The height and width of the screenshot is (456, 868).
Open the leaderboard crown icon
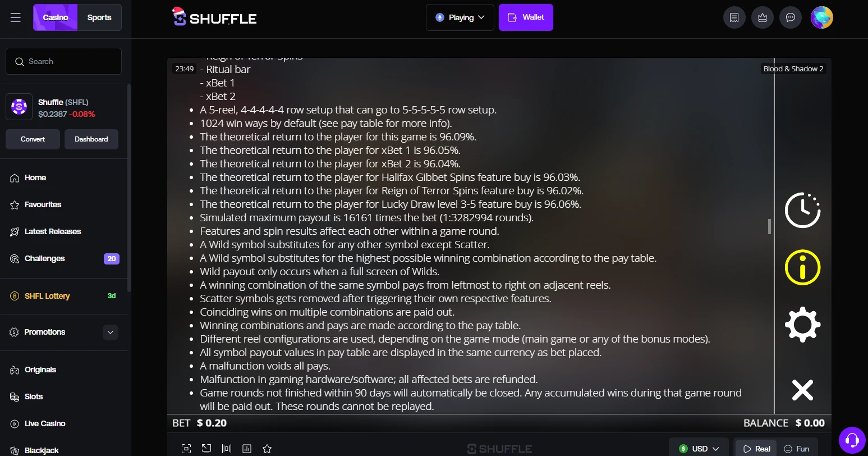click(x=763, y=17)
